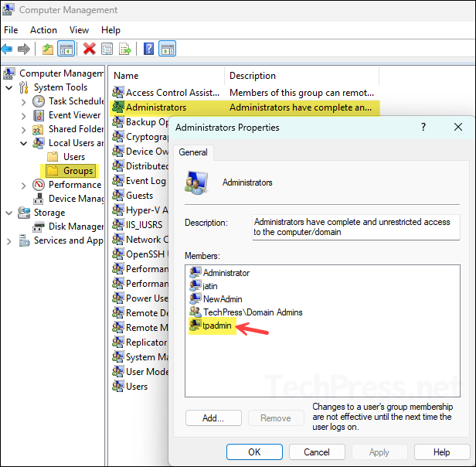The image size is (476, 467).
Task: Click the Users folder icon in tree
Action: [x=53, y=157]
